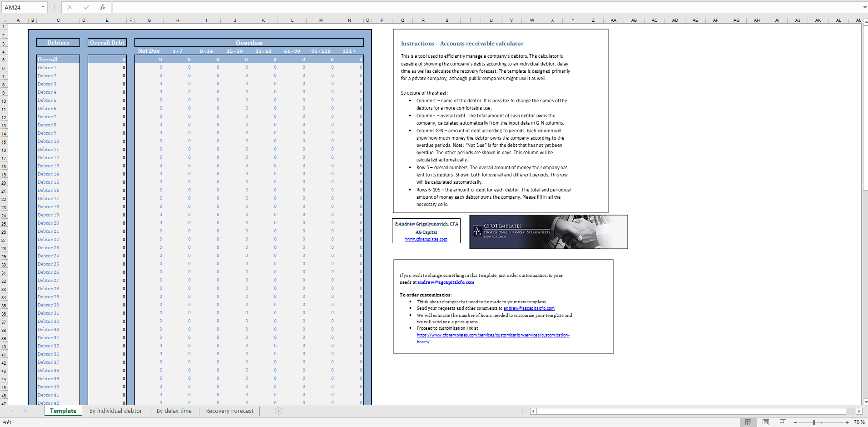Select column AM header

(x=858, y=20)
